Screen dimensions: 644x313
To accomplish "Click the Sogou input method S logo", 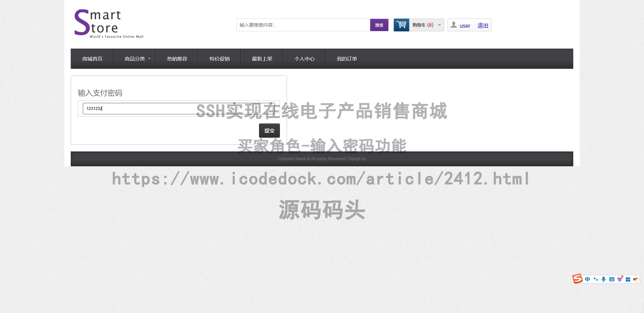I will click(x=577, y=279).
